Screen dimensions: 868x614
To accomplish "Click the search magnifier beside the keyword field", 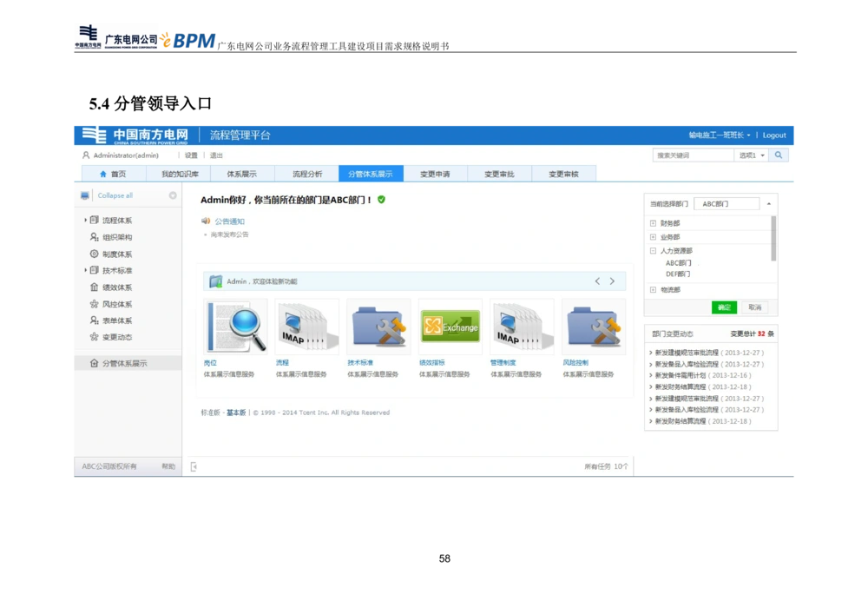I will (779, 154).
